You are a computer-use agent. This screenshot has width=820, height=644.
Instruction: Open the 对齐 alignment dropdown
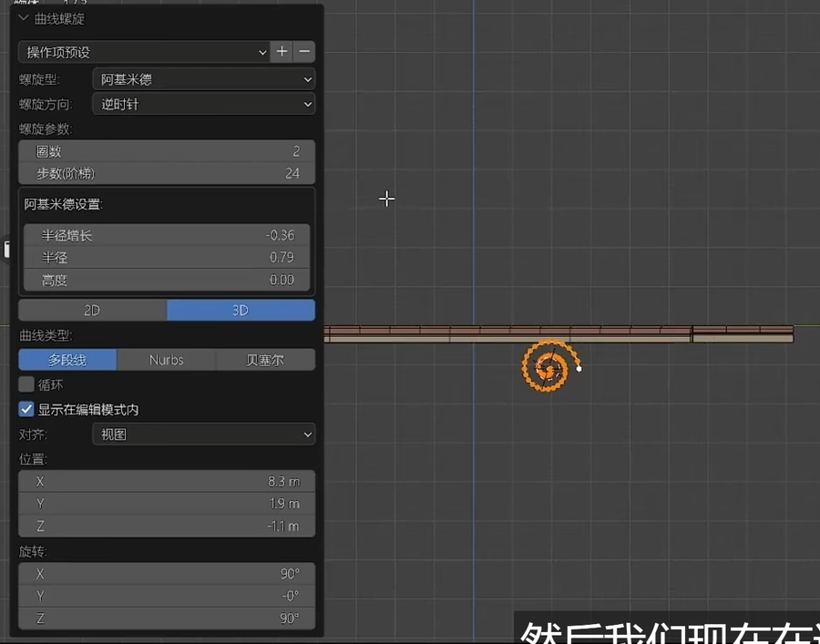[204, 434]
